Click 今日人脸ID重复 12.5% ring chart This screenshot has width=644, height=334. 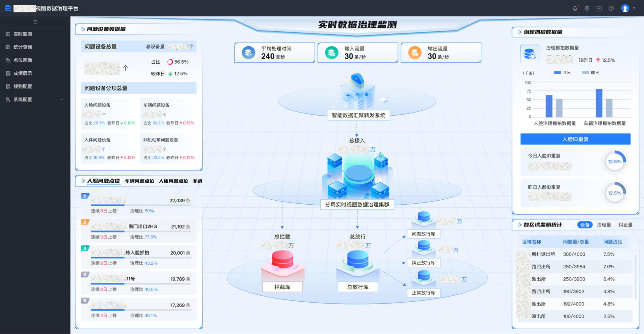(x=614, y=162)
